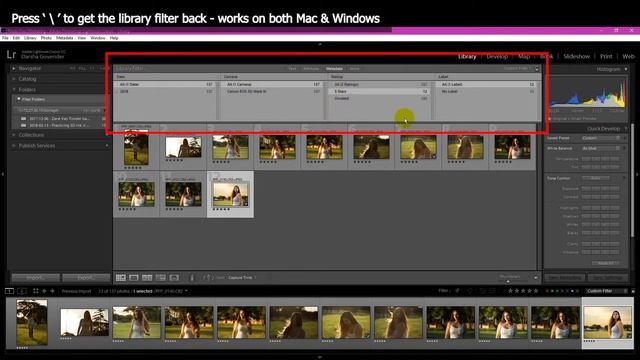The width and height of the screenshot is (640, 360).
Task: Go back using the filmstrip left arrow
Action: pyautogui.click(x=44, y=291)
